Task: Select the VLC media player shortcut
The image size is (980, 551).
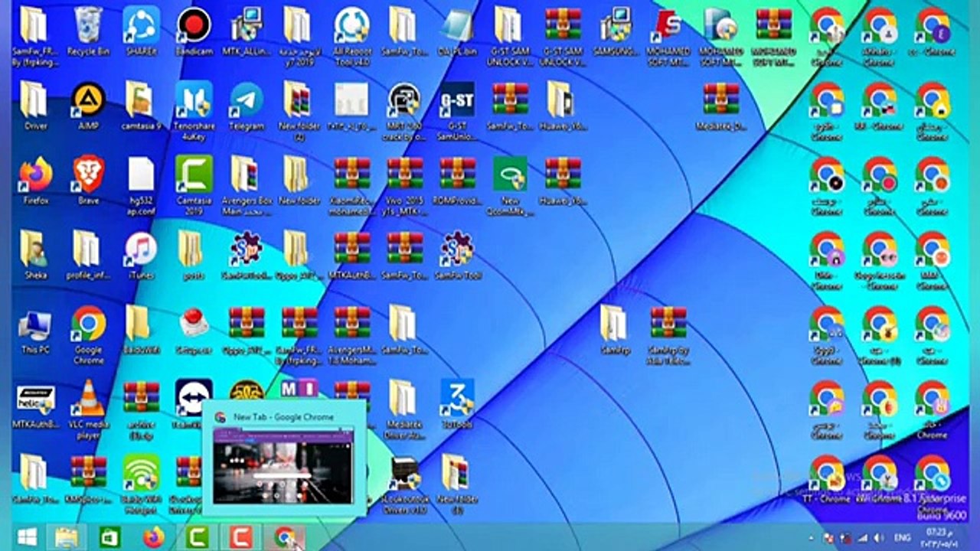Action: (89, 409)
